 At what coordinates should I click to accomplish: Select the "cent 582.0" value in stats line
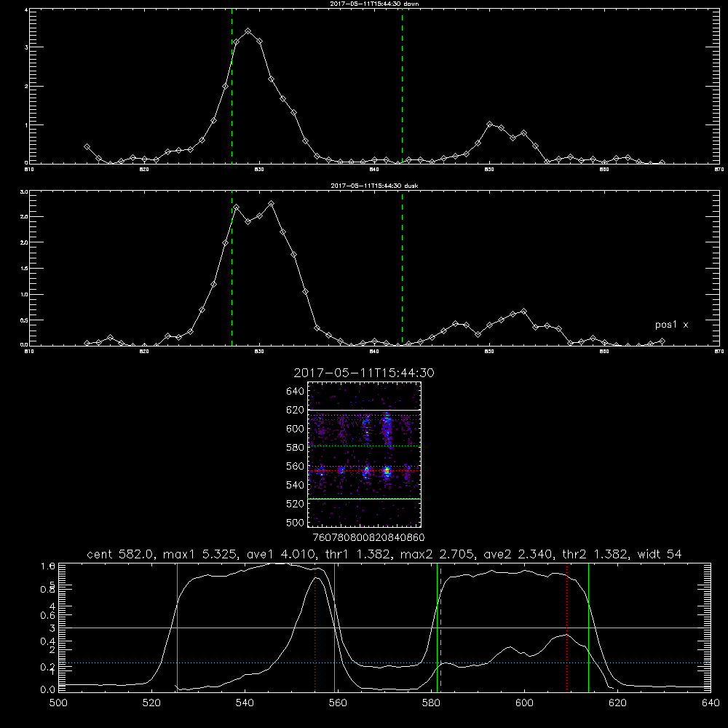[121, 554]
